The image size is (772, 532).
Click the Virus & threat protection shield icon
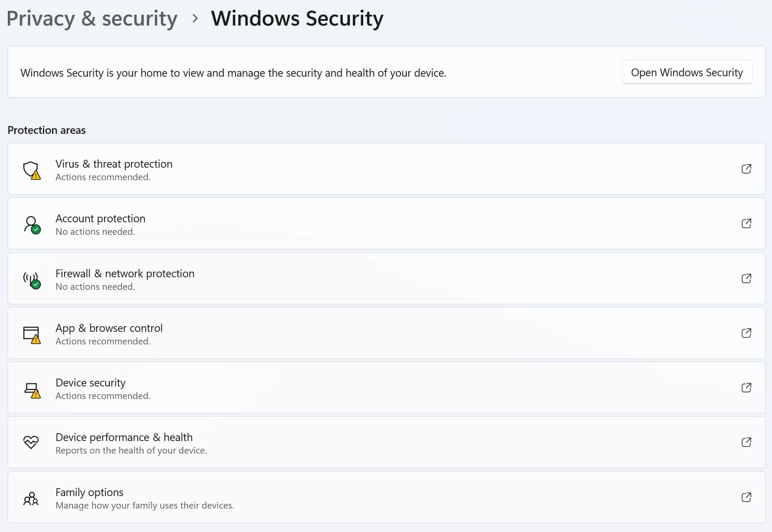pyautogui.click(x=32, y=170)
